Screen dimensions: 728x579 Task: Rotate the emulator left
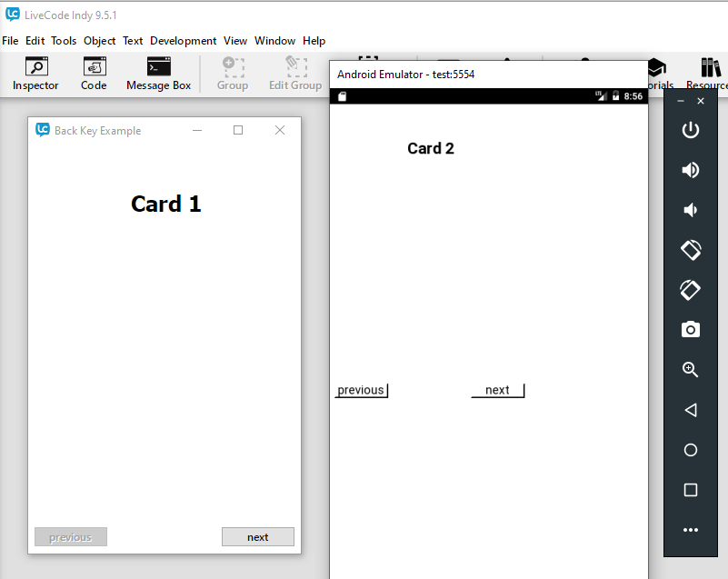point(691,250)
